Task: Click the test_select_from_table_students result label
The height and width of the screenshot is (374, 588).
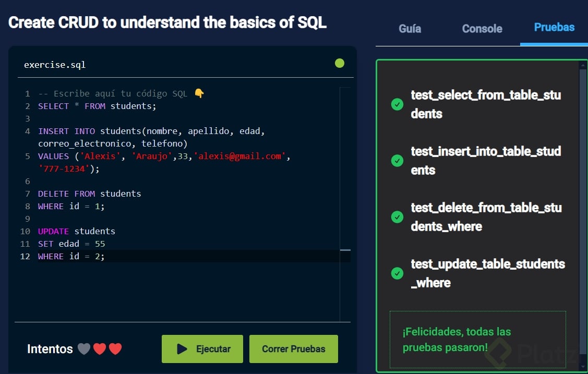Action: coord(485,104)
